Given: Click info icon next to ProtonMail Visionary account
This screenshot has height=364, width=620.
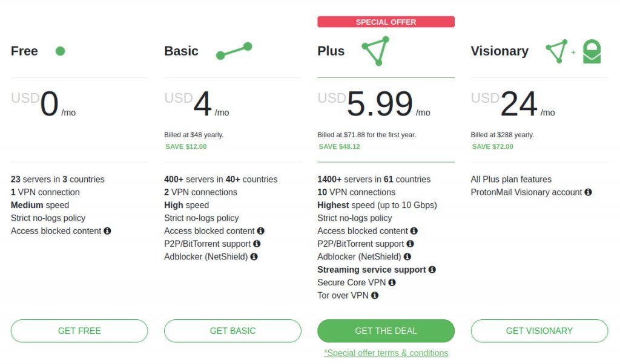Looking at the screenshot, I should click(588, 192).
